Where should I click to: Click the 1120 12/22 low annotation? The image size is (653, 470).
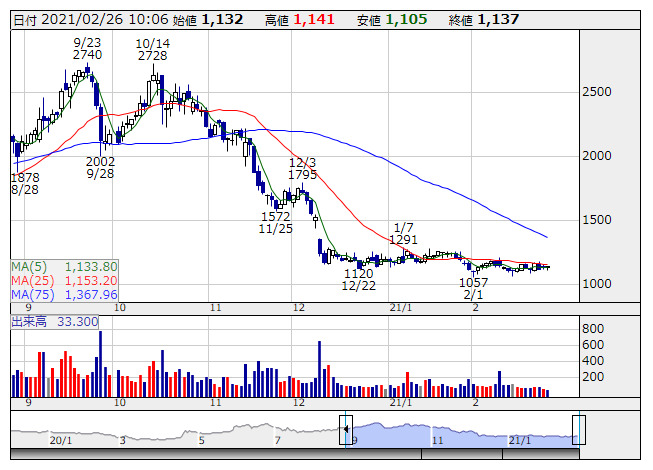click(359, 280)
